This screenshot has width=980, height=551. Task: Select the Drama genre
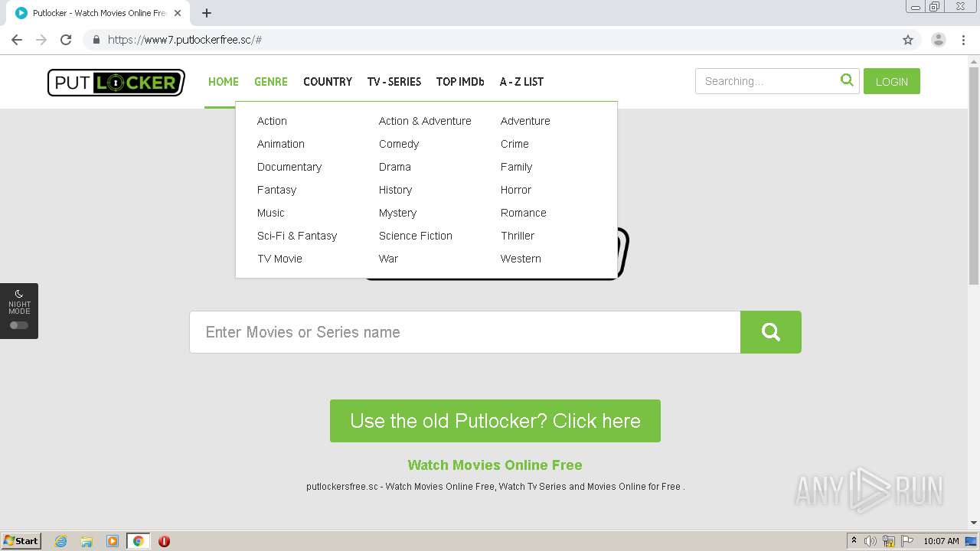(x=395, y=167)
